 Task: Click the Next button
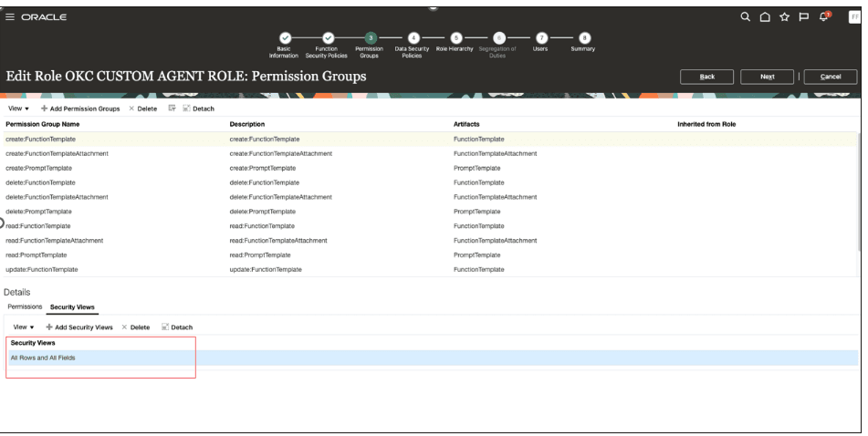[x=768, y=77]
